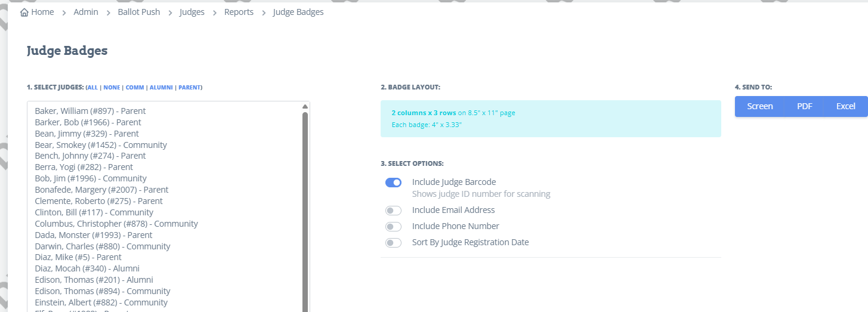Choose the ALUMNI judges link
Image resolution: width=868 pixels, height=312 pixels.
pos(161,88)
